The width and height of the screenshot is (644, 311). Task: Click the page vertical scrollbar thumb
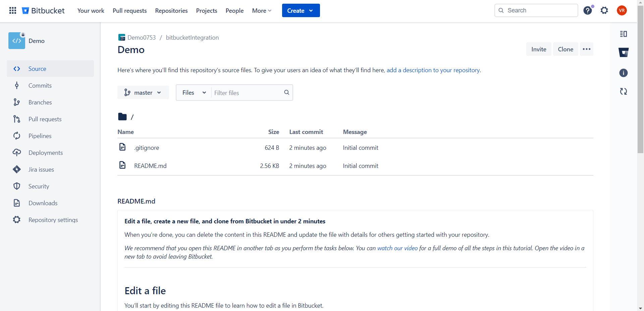click(x=640, y=79)
